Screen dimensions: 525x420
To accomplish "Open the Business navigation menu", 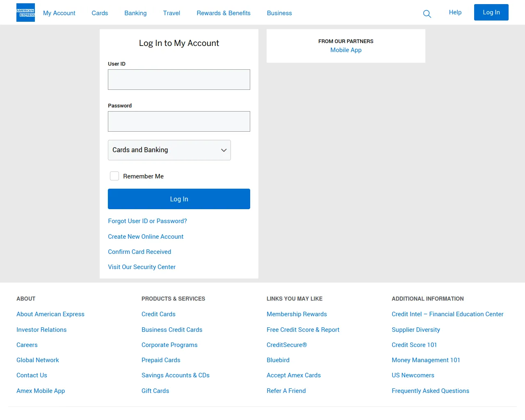I will pos(279,13).
